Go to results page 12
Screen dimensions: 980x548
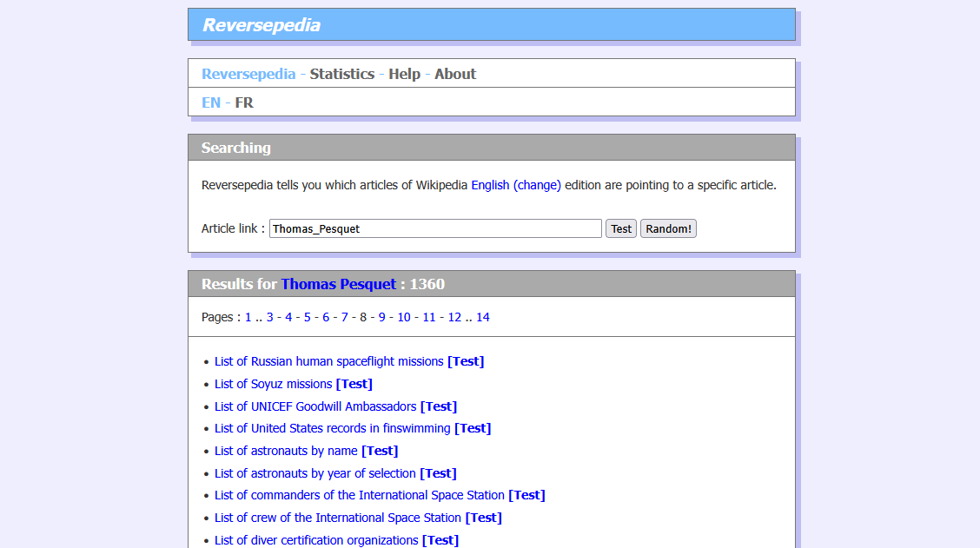pyautogui.click(x=454, y=318)
